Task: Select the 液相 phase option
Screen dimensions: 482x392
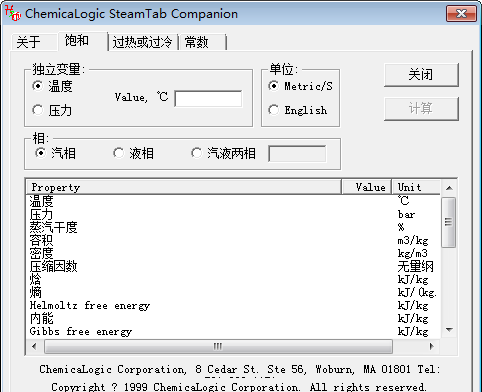Action: (x=134, y=154)
